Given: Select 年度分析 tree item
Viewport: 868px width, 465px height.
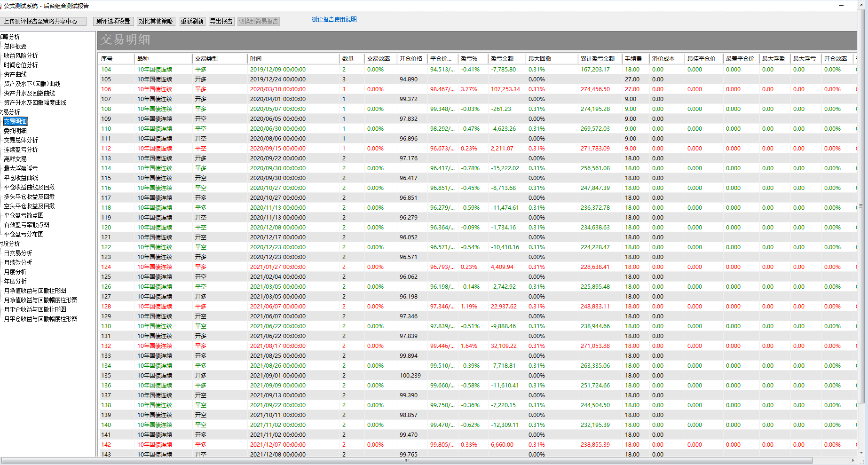Looking at the screenshot, I should pyautogui.click(x=15, y=281).
